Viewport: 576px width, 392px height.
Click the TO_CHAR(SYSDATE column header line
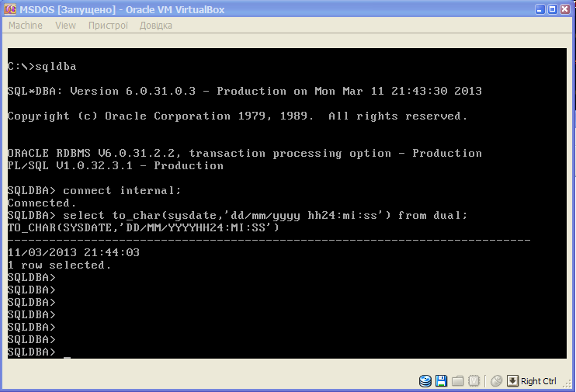tap(144, 227)
